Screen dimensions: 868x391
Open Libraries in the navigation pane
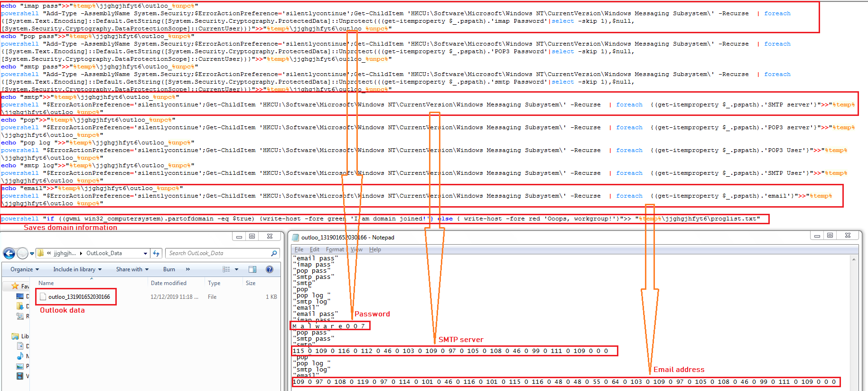coord(20,336)
